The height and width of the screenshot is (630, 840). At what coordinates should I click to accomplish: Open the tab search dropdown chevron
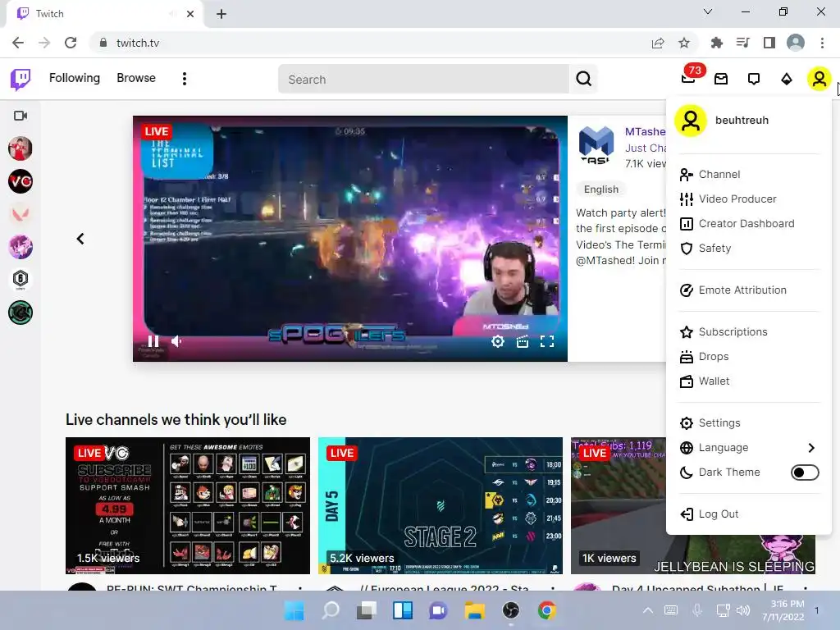point(708,11)
